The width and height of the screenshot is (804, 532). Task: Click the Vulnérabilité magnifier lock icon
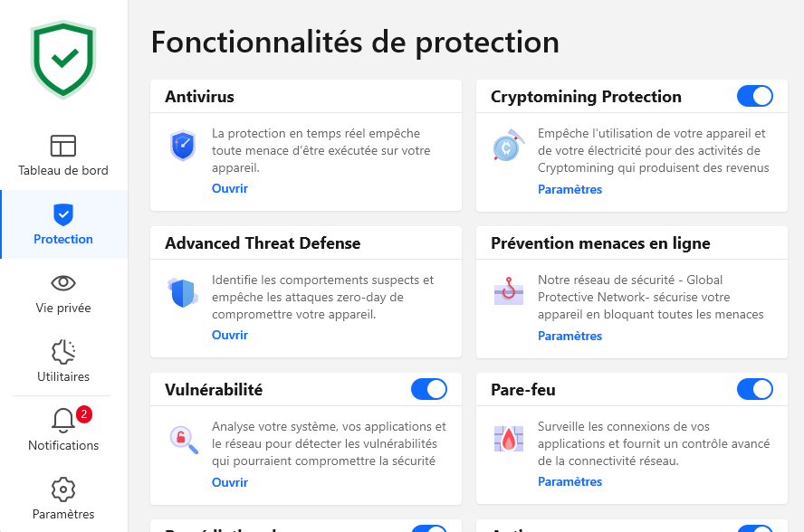point(183,439)
